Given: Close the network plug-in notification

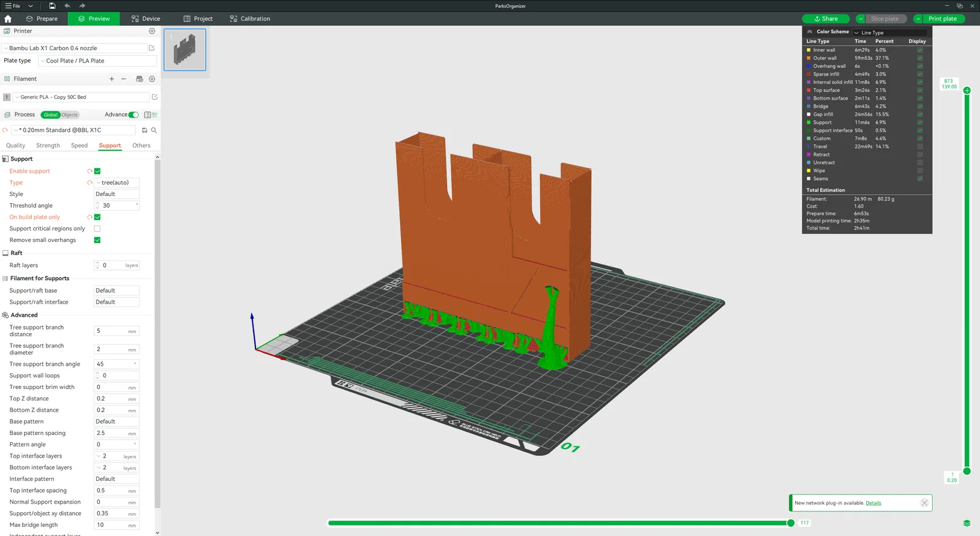Looking at the screenshot, I should point(924,503).
